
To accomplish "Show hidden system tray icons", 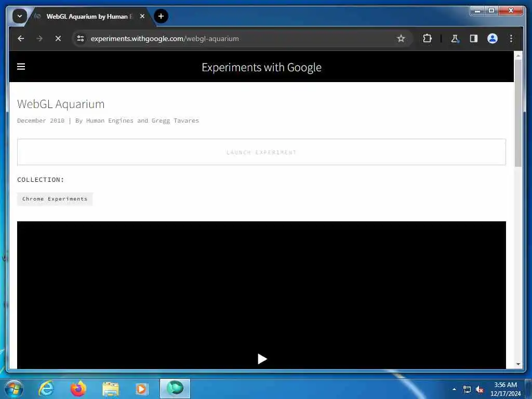I will [x=454, y=389].
